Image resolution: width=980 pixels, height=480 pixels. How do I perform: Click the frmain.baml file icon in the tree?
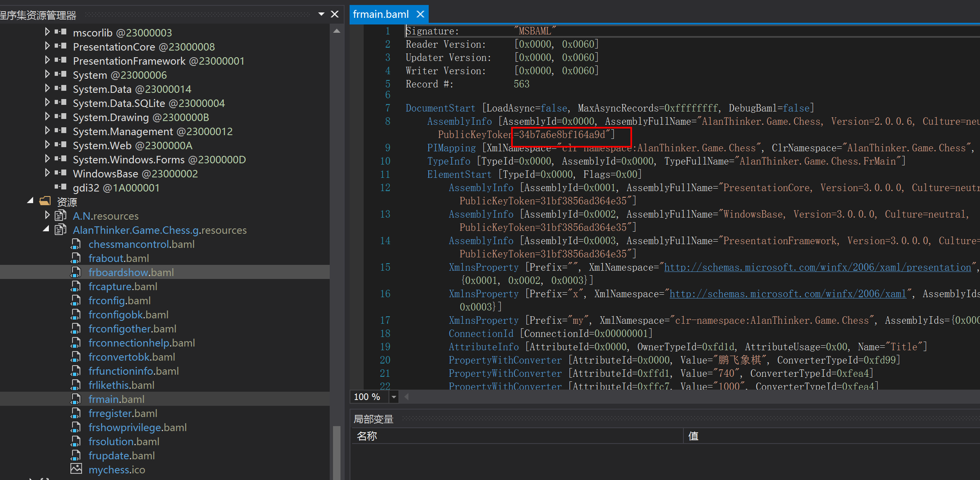coord(76,399)
